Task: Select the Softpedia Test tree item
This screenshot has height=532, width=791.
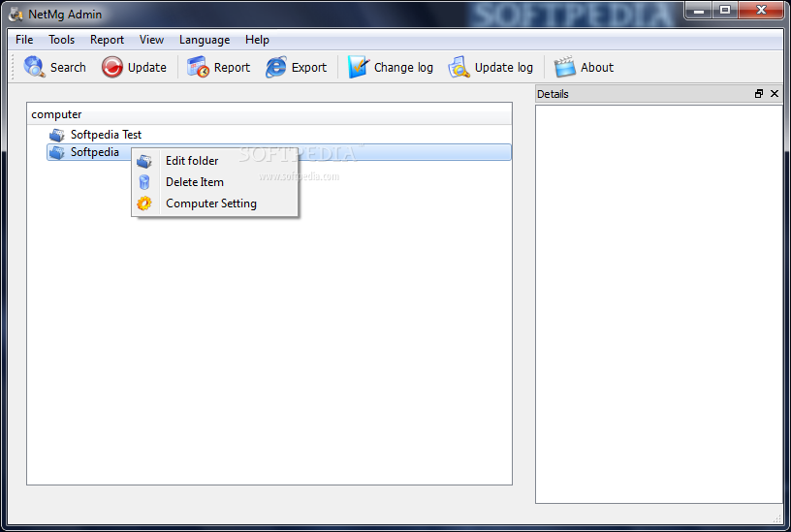Action: coord(106,135)
